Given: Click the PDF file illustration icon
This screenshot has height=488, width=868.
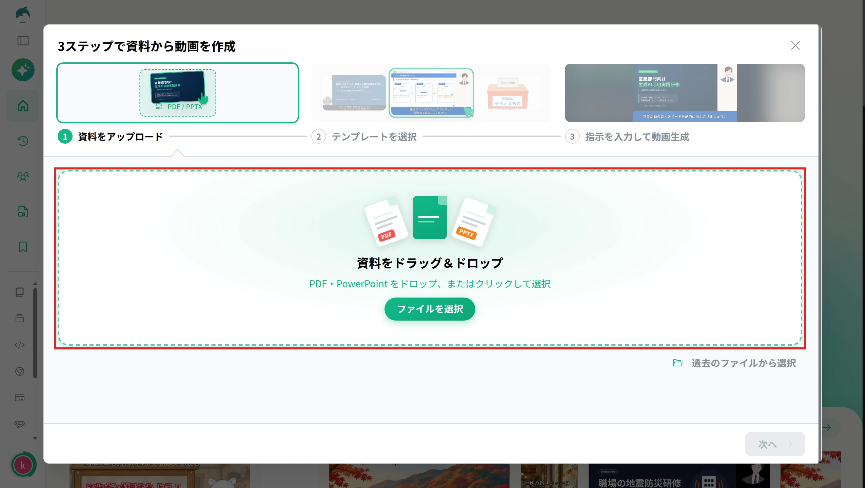Looking at the screenshot, I should tap(386, 221).
